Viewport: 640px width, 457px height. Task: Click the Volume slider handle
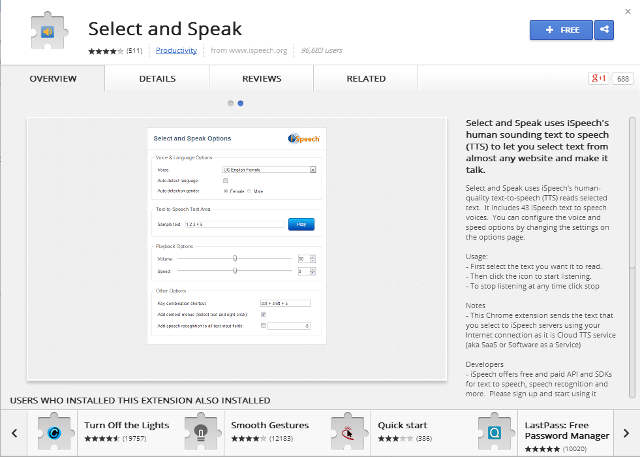[x=235, y=258]
